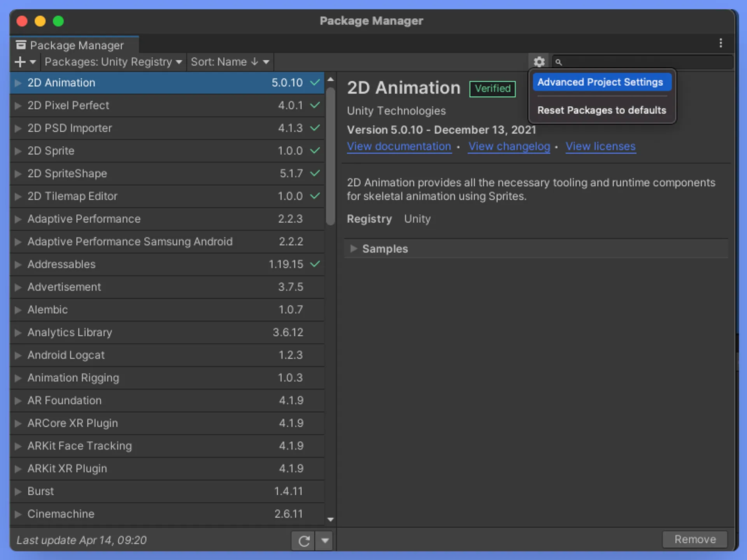This screenshot has width=747, height=560.
Task: Click the search magnifier icon
Action: [559, 62]
